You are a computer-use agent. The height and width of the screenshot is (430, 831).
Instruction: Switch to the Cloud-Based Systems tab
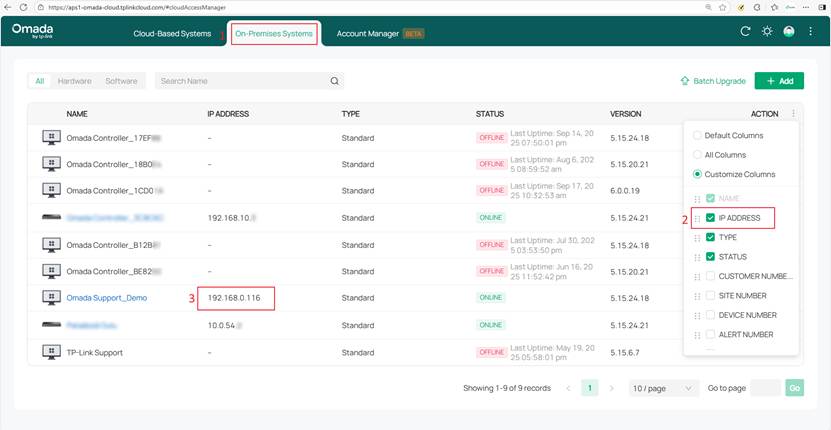[x=172, y=34]
